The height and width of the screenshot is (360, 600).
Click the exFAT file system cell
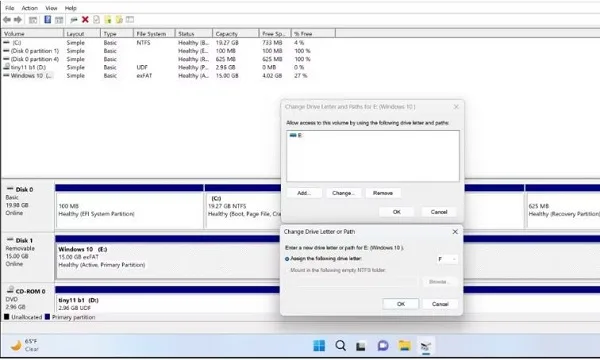pyautogui.click(x=144, y=75)
